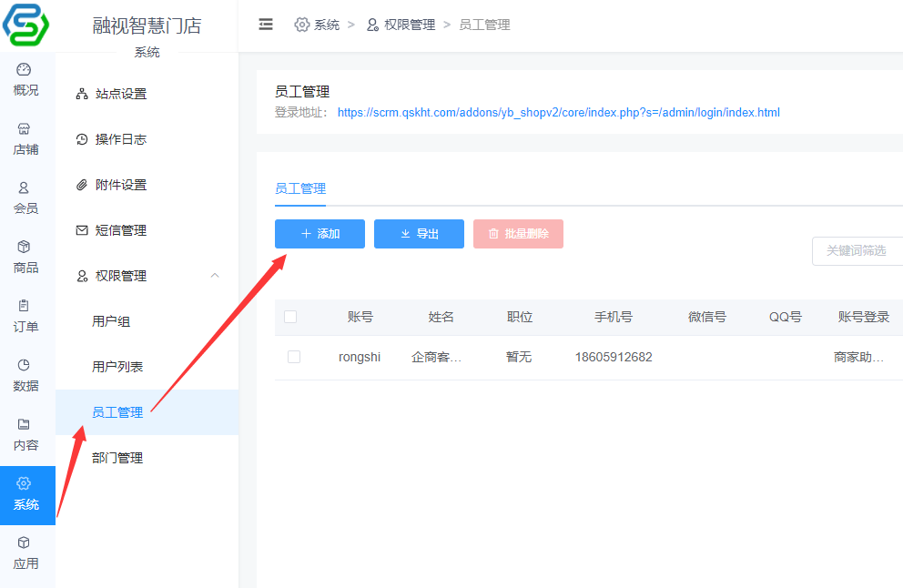The image size is (903, 588).
Task: Click the 账号登录 column header
Action: tap(864, 317)
